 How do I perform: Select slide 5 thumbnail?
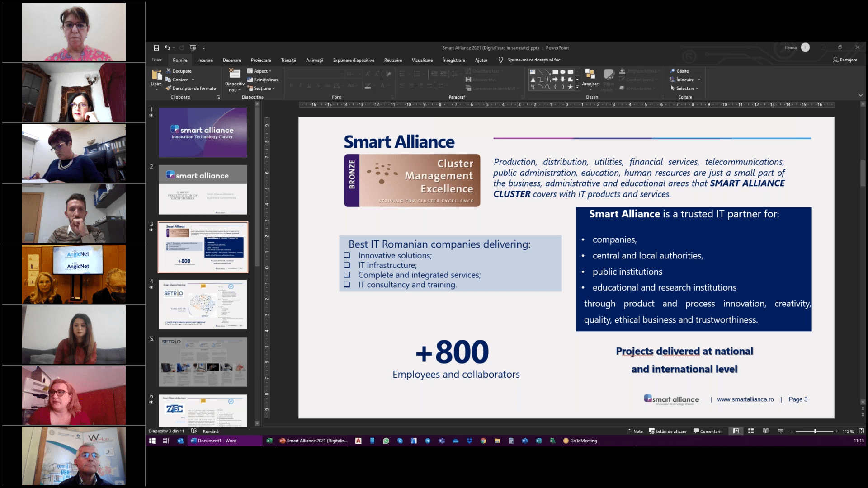coord(203,362)
